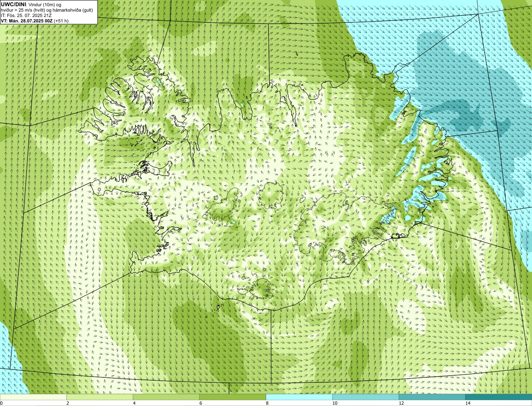Screen dimensions: 532x406
Task: Click the '2' label under the color bar
Action: (67, 403)
